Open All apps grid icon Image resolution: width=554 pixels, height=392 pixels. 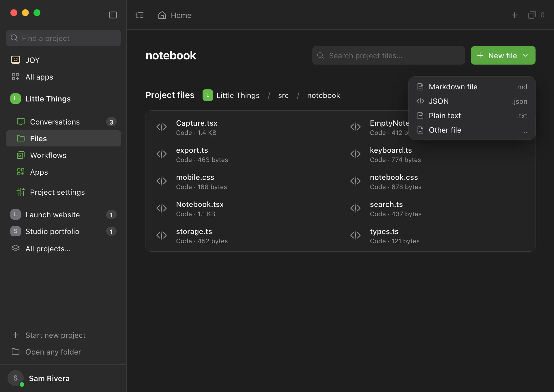pyautogui.click(x=16, y=77)
